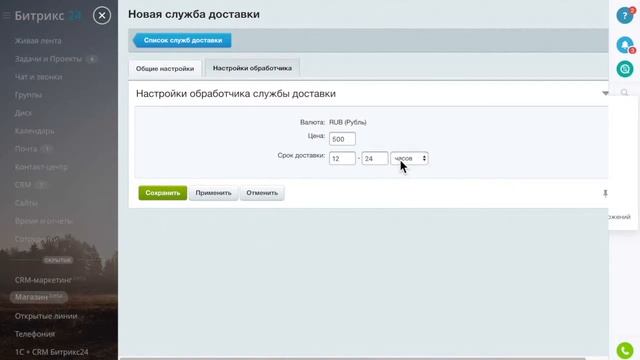This screenshot has height=360, width=640.
Task: Switch to the Настройки обработчика tab
Action: pos(252,68)
